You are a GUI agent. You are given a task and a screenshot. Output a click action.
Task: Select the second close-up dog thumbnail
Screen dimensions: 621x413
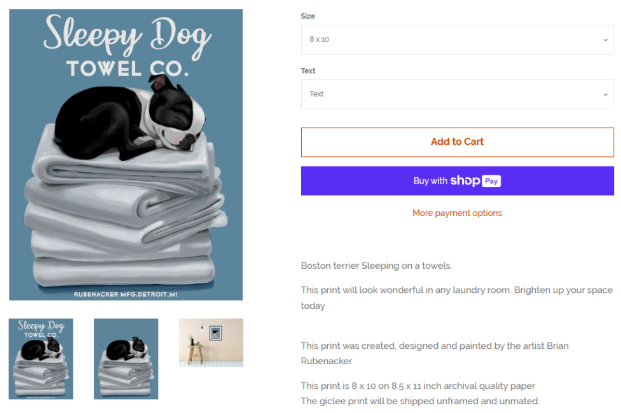tap(126, 357)
